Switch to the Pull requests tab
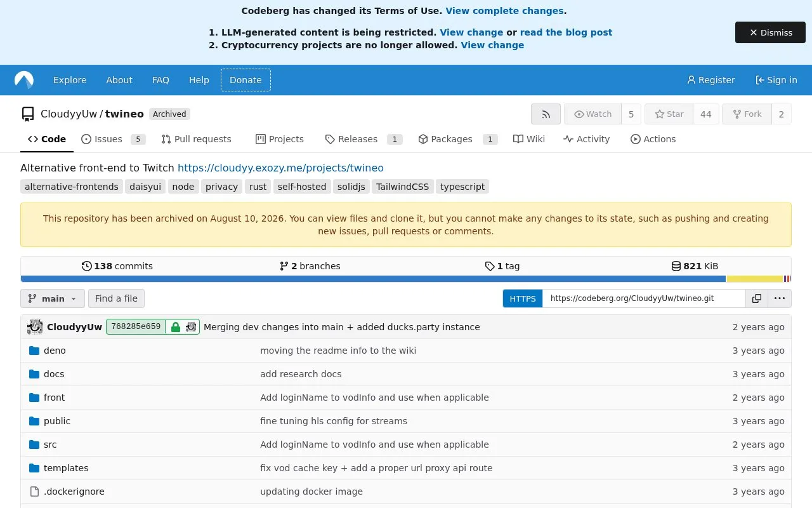The image size is (812, 508). 196,139
